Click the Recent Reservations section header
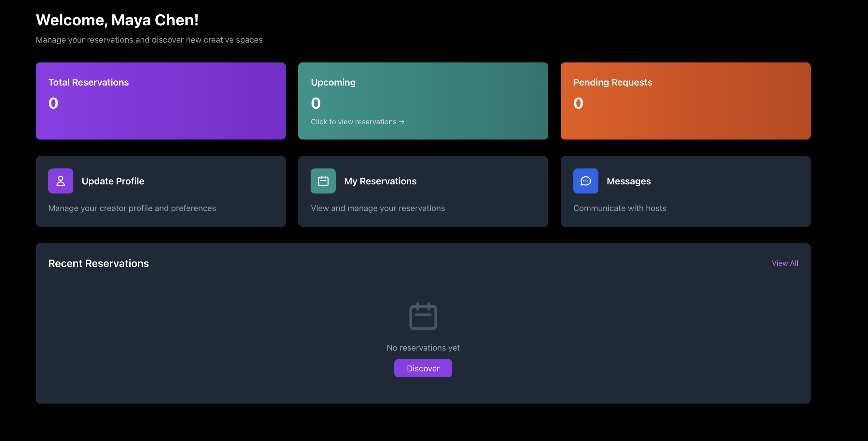 tap(99, 263)
